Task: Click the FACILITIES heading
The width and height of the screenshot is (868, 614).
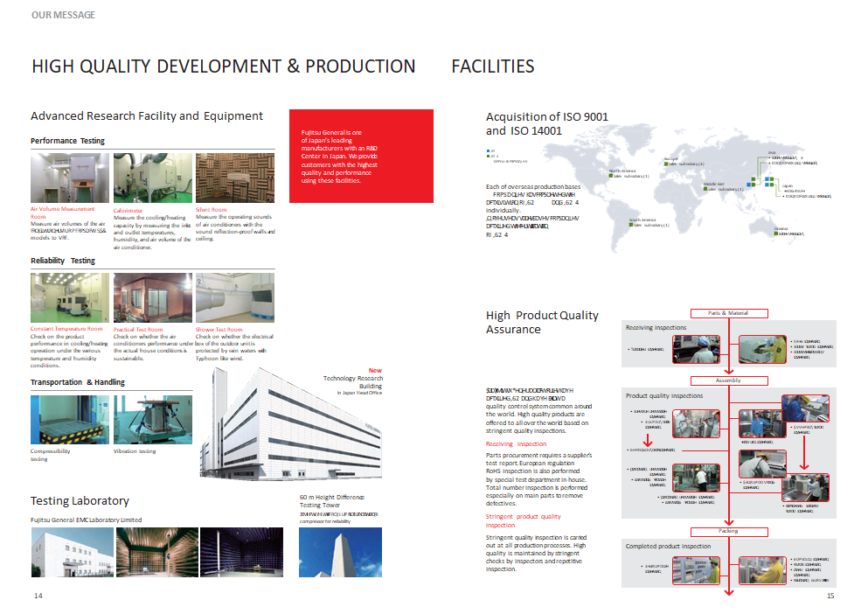Action: [493, 66]
